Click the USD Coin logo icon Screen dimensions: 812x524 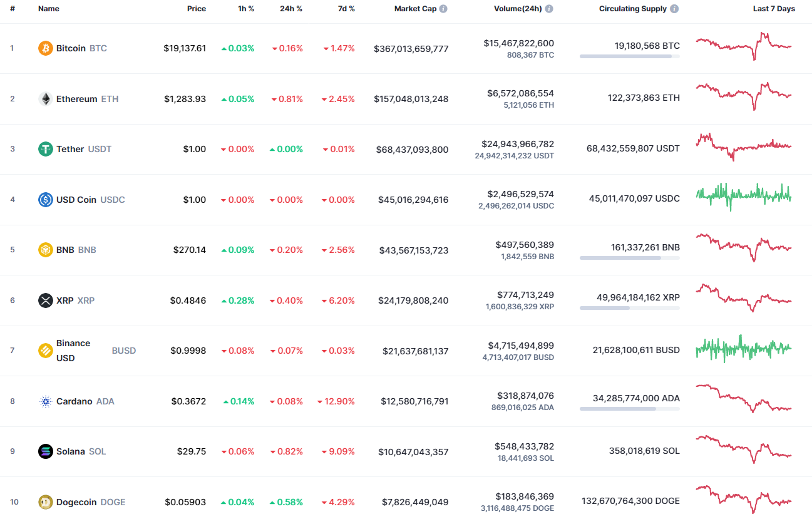(x=45, y=199)
